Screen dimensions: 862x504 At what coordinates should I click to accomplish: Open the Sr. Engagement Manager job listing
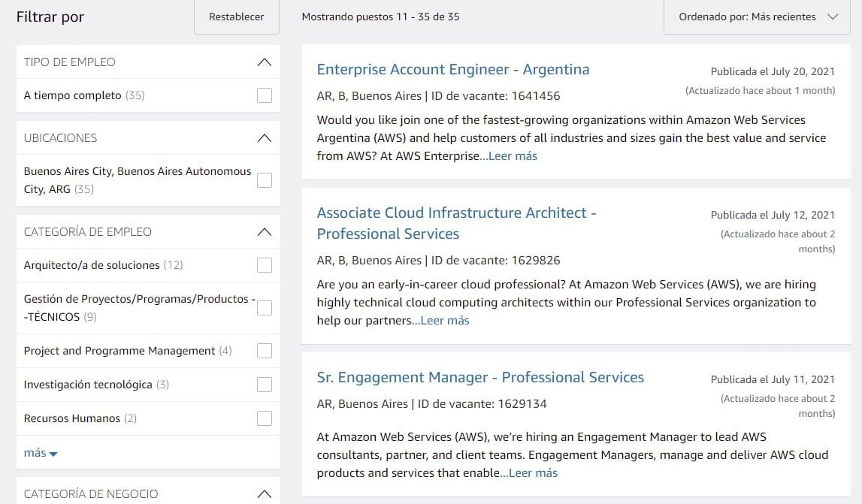point(480,377)
